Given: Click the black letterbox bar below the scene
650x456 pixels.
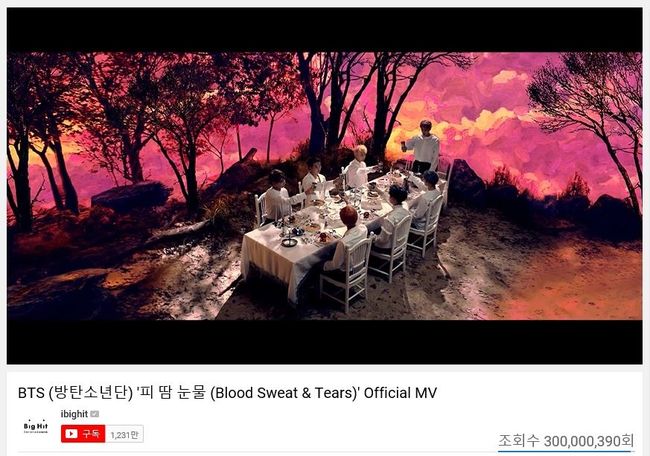Looking at the screenshot, I should pyautogui.click(x=325, y=342).
